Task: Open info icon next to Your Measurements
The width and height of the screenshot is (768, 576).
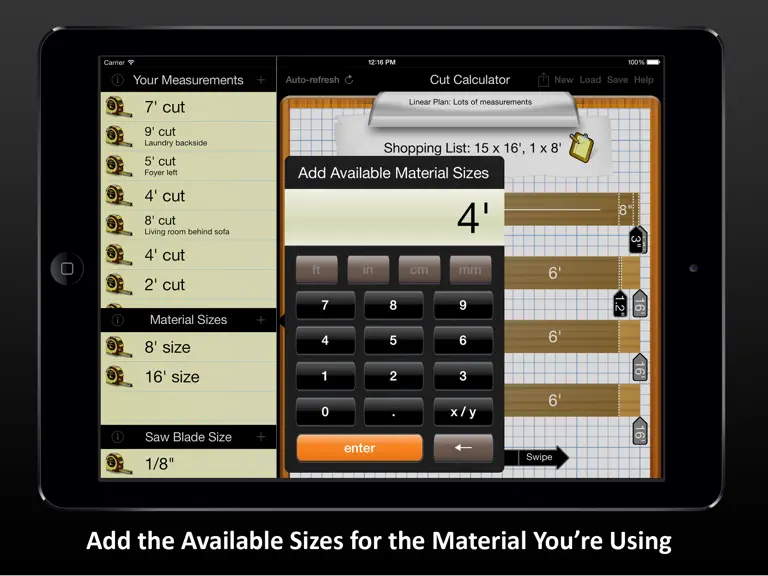Action: coord(118,80)
